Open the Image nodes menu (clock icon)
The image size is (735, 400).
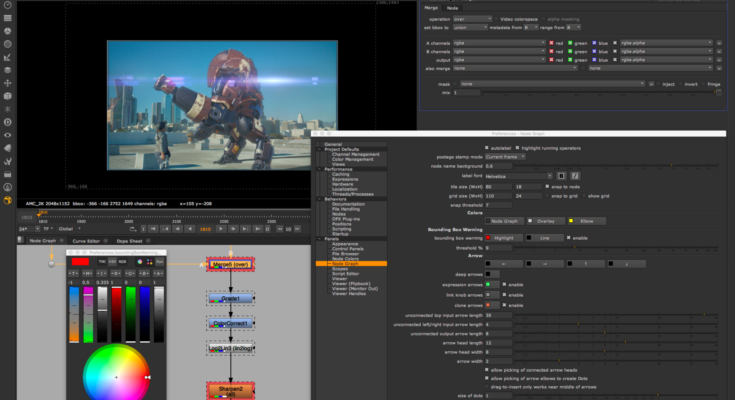[8, 5]
